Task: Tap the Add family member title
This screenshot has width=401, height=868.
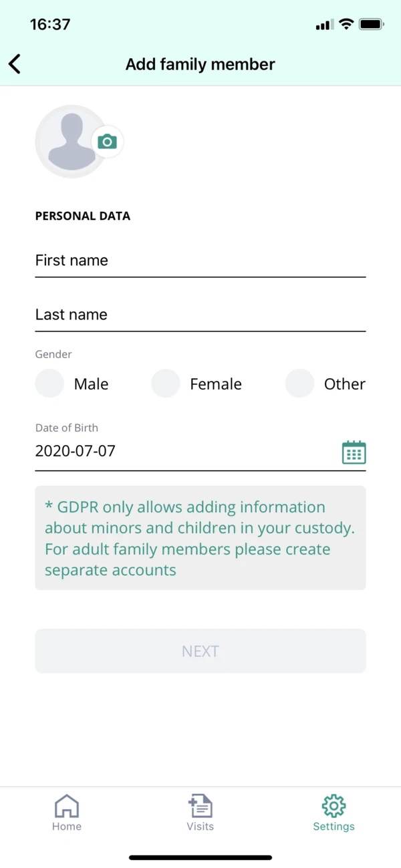Action: tap(200, 63)
